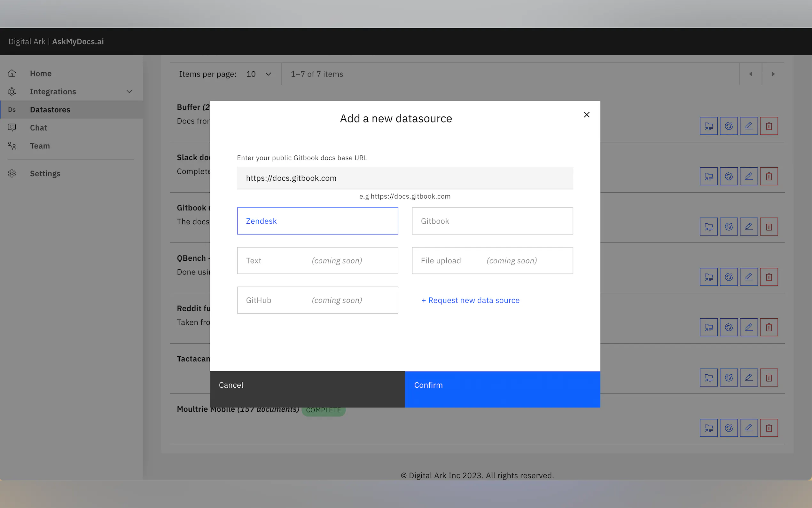Click Request new data source link

click(x=470, y=300)
